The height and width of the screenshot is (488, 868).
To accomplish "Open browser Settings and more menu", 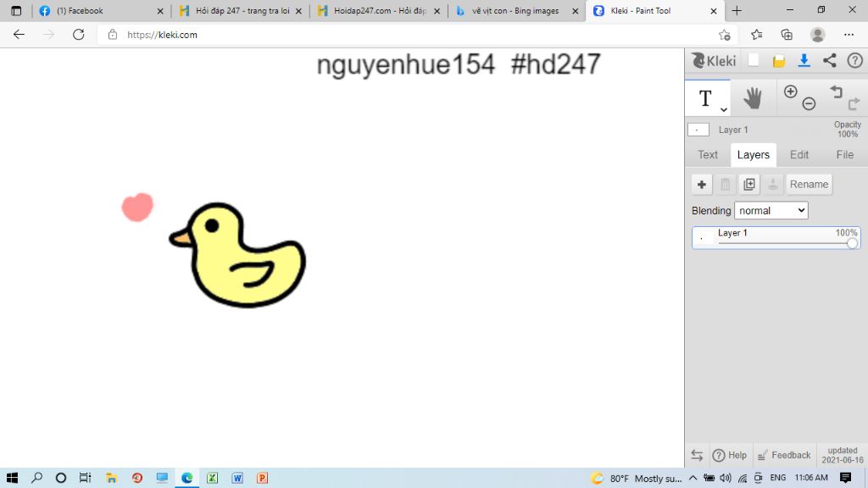I will 849,35.
